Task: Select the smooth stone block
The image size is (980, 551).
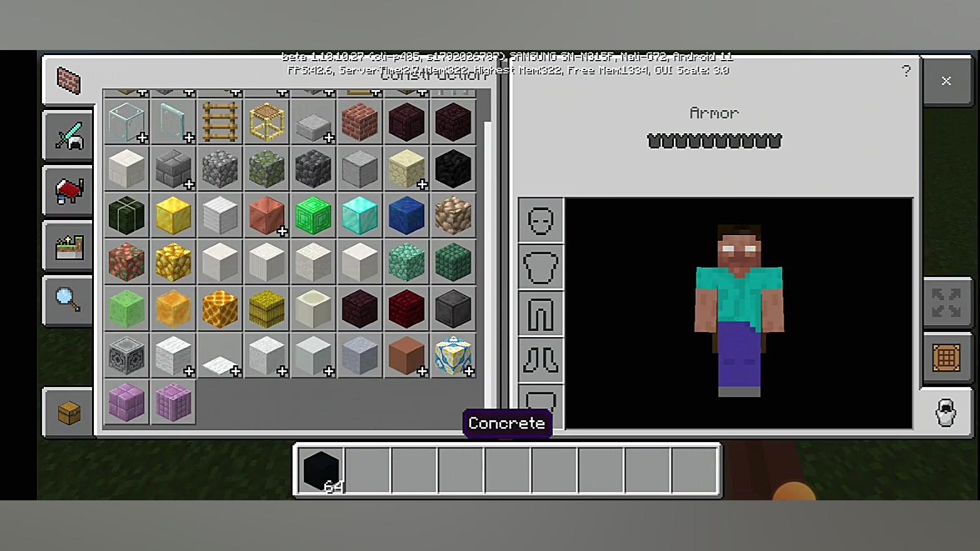Action: pyautogui.click(x=360, y=169)
